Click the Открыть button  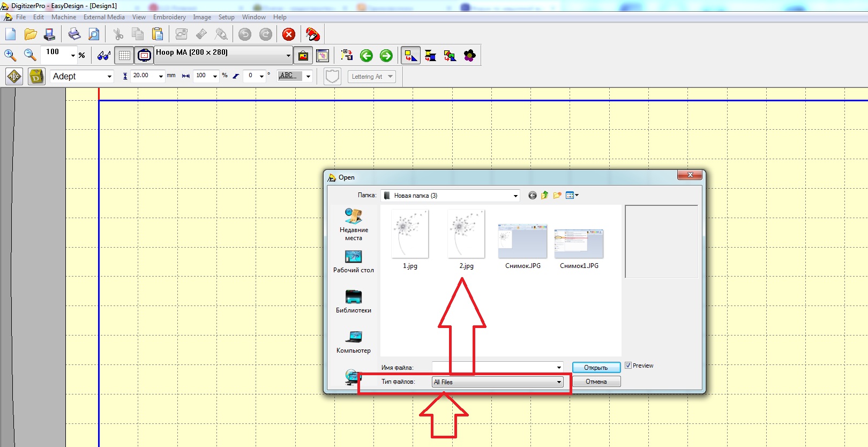(x=596, y=368)
